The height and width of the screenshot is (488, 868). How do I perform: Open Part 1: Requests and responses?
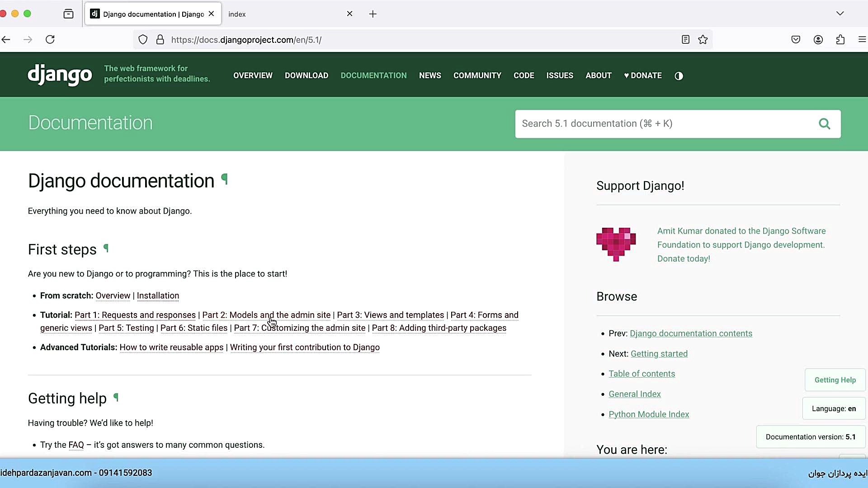(135, 315)
